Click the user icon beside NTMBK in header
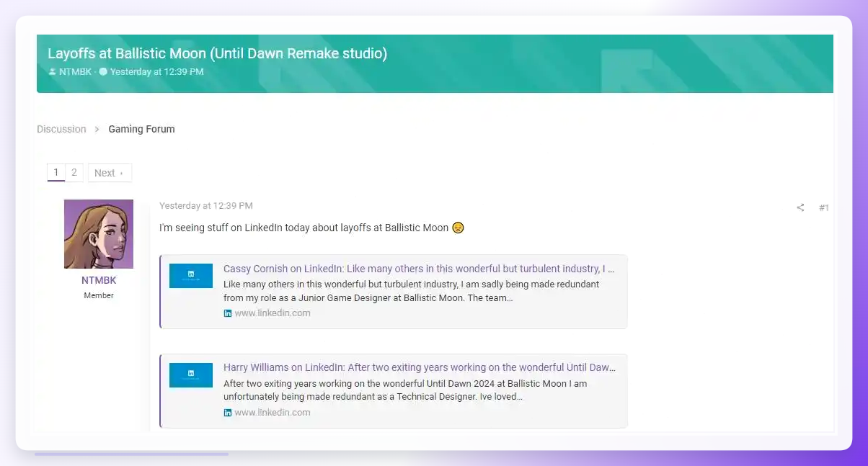The height and width of the screenshot is (466, 868). click(x=52, y=72)
